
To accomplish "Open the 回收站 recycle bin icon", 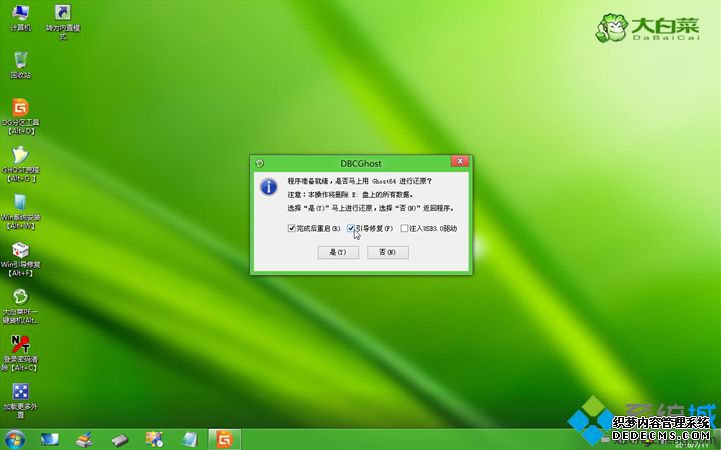I will tap(21, 65).
